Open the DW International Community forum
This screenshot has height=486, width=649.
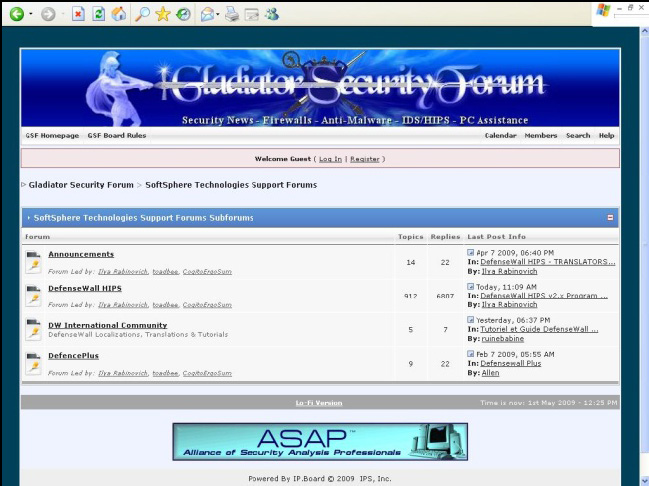click(x=107, y=325)
